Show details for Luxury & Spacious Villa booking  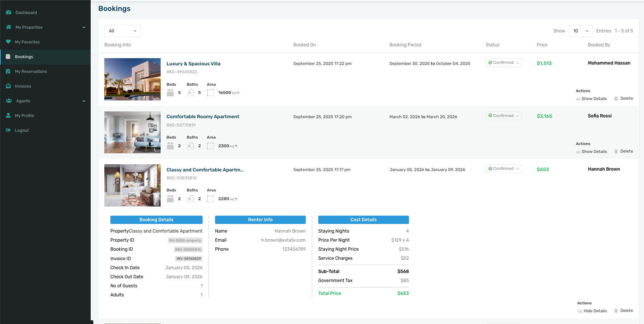[x=591, y=99]
